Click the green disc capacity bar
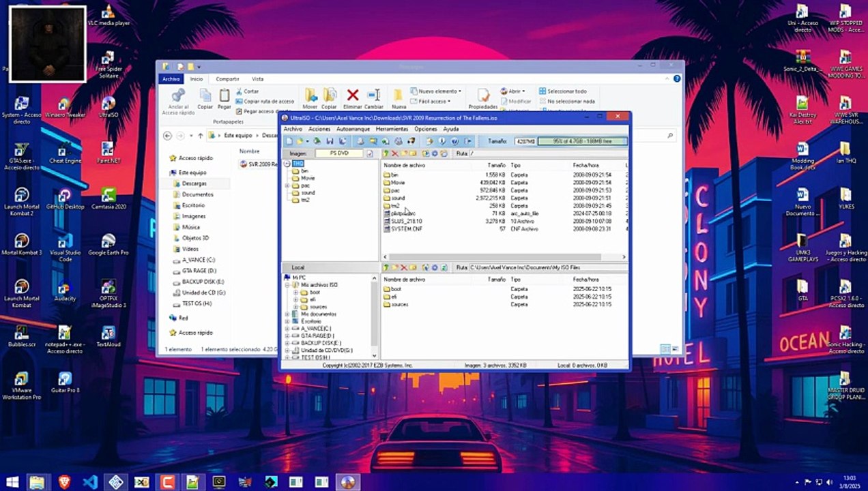The image size is (868, 491). click(x=583, y=141)
